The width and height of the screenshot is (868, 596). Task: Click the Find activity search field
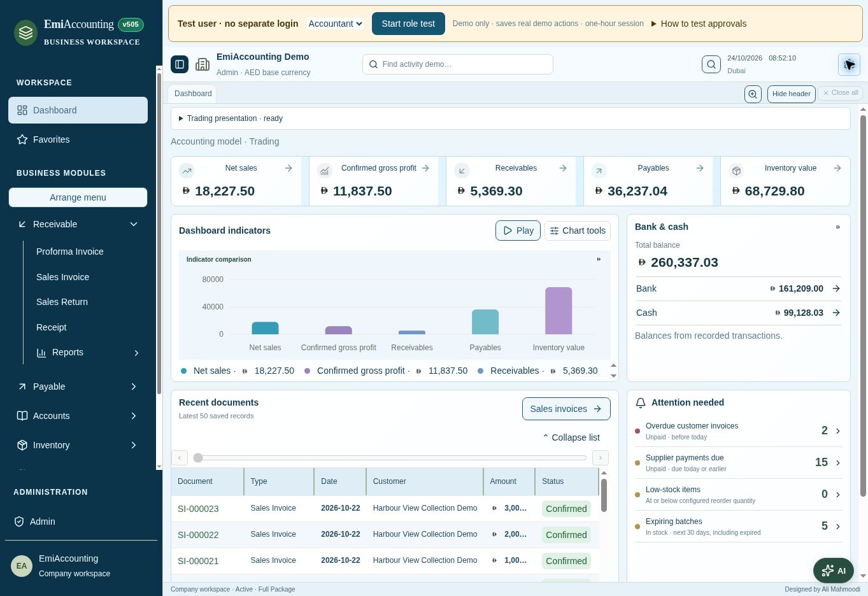click(458, 64)
